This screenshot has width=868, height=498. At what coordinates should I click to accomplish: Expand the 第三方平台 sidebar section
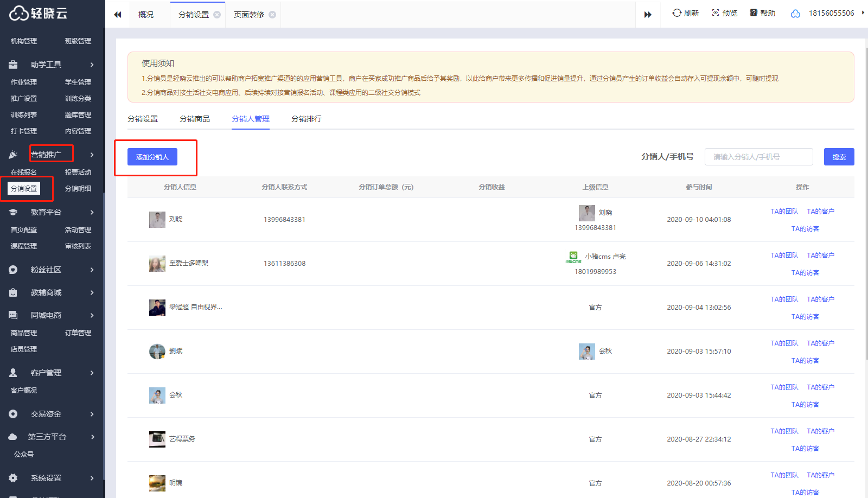tap(92, 437)
